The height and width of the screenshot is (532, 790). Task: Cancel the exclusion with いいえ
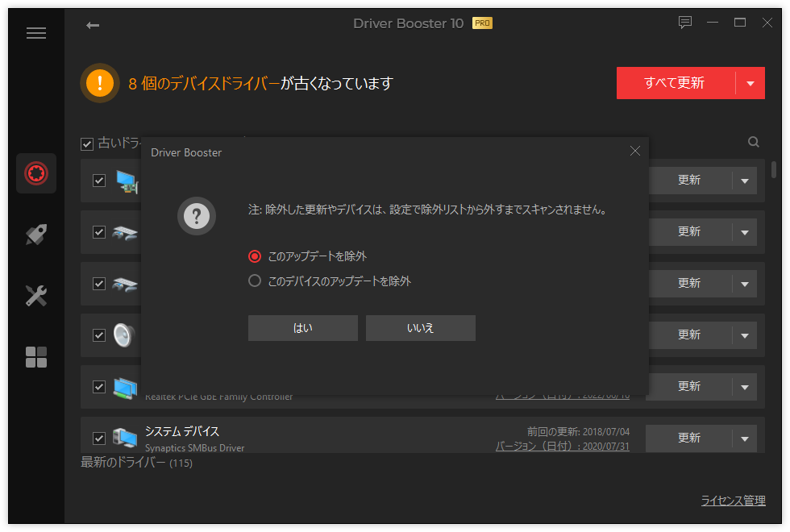421,328
